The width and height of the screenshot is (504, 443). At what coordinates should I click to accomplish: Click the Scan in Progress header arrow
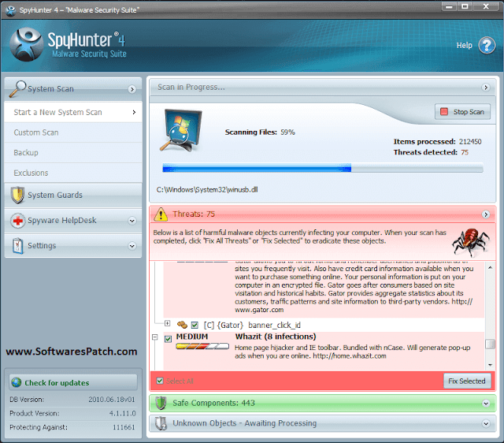tap(486, 87)
